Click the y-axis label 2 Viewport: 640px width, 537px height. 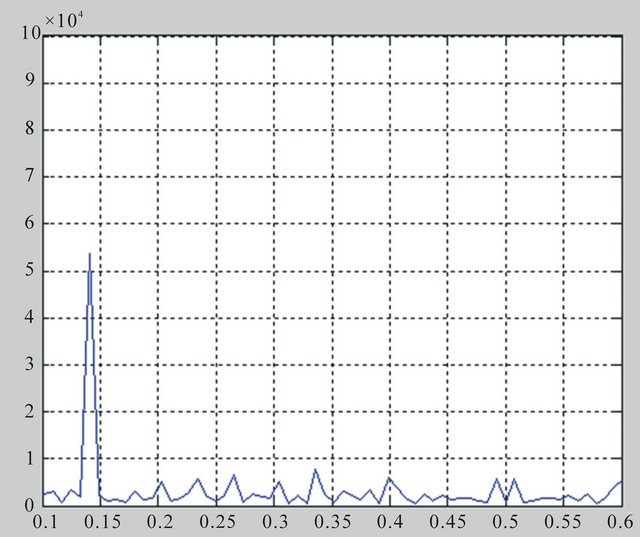pos(29,411)
